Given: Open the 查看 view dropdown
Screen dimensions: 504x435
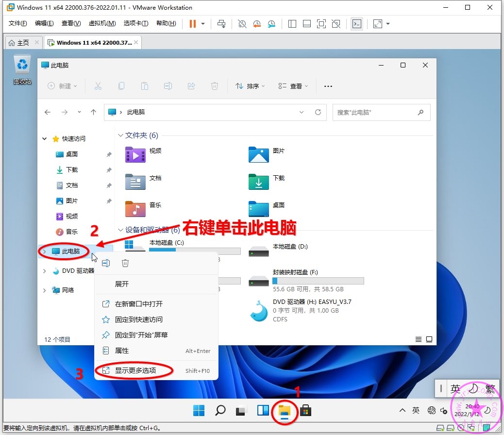Looking at the screenshot, I should coord(293,86).
